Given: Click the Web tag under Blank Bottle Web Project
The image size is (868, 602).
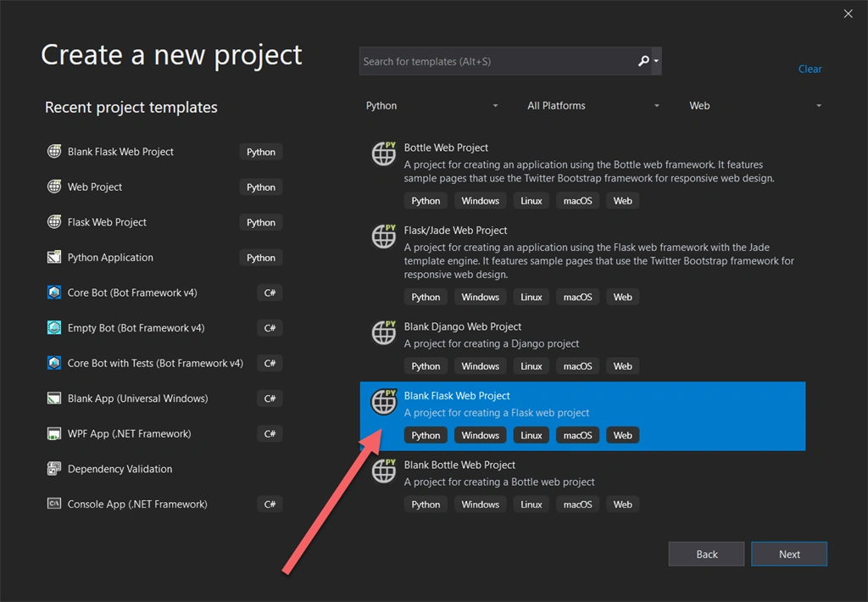Looking at the screenshot, I should coord(622,504).
